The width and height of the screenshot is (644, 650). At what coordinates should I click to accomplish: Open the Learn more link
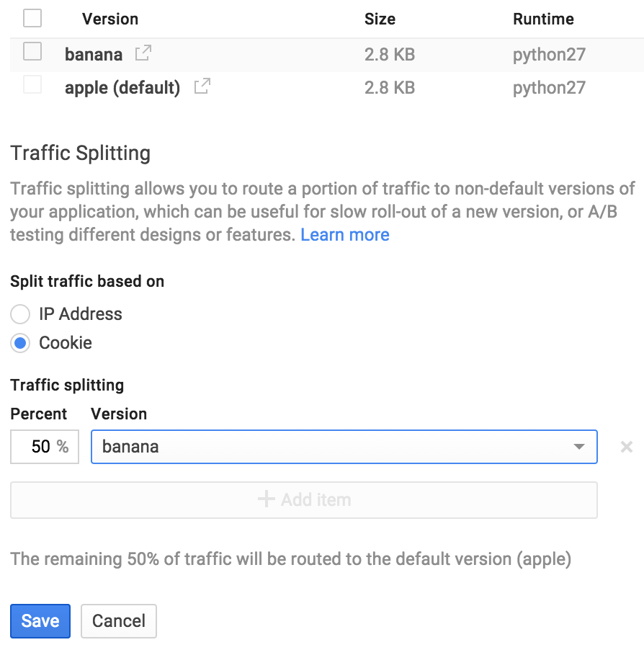pyautogui.click(x=345, y=234)
